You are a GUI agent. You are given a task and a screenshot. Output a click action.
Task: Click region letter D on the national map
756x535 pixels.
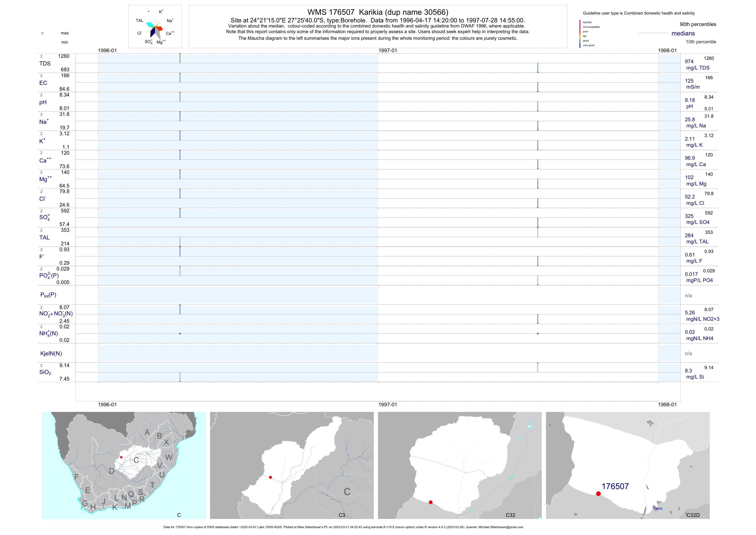(x=112, y=471)
